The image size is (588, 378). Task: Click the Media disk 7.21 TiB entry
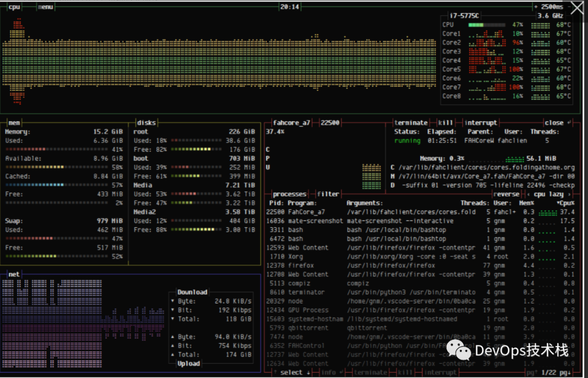click(x=194, y=185)
